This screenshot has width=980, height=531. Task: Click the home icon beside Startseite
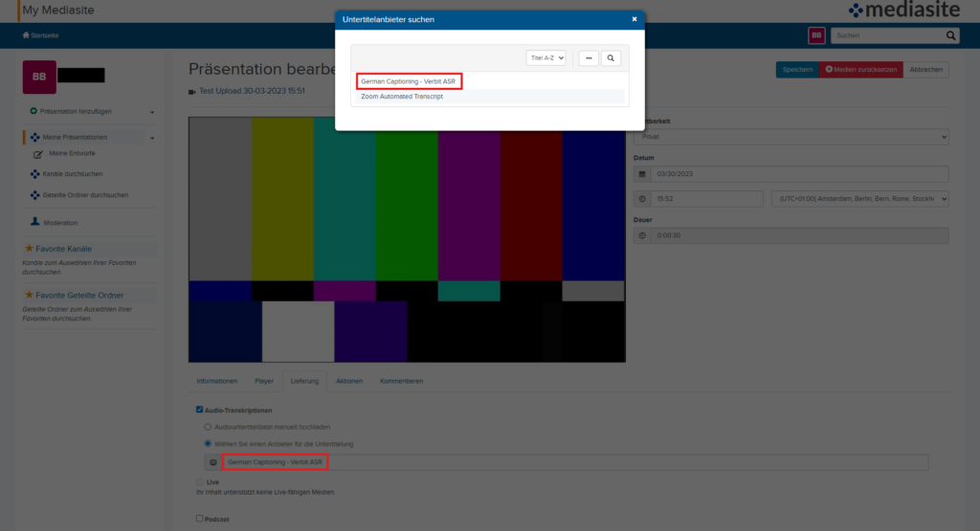(26, 35)
